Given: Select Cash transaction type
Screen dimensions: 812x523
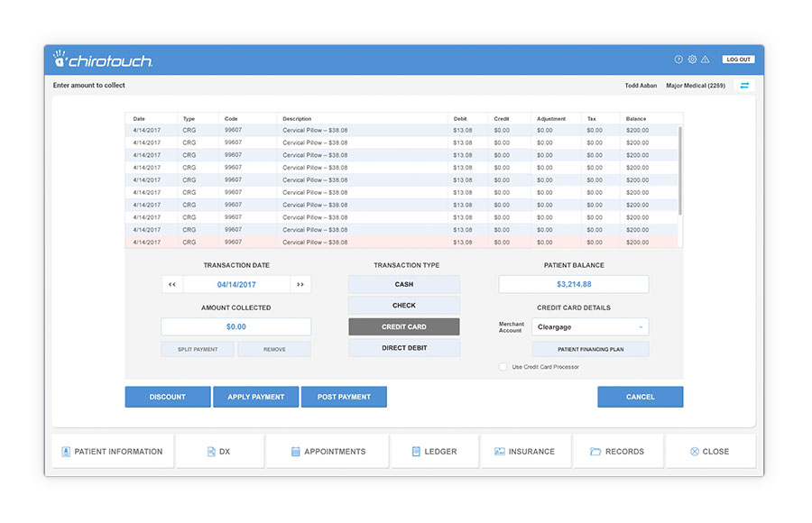Looking at the screenshot, I should (403, 284).
